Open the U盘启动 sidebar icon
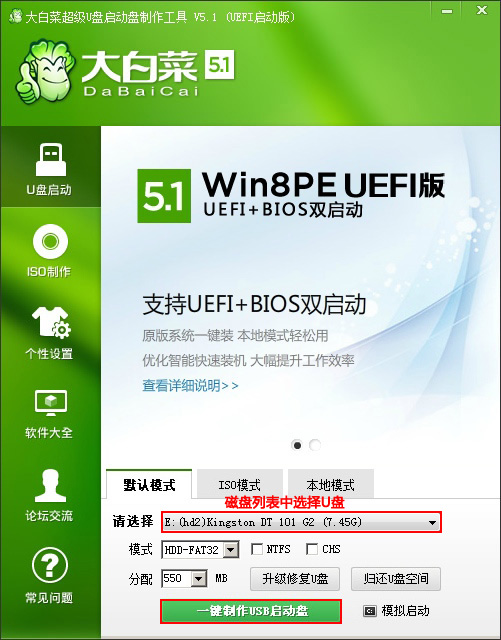The image size is (501, 640). point(50,160)
